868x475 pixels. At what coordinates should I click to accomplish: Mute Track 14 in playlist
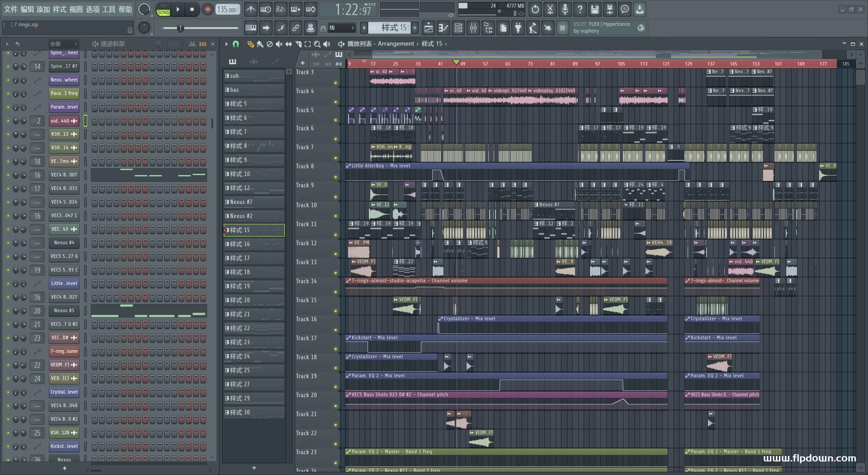click(x=335, y=292)
